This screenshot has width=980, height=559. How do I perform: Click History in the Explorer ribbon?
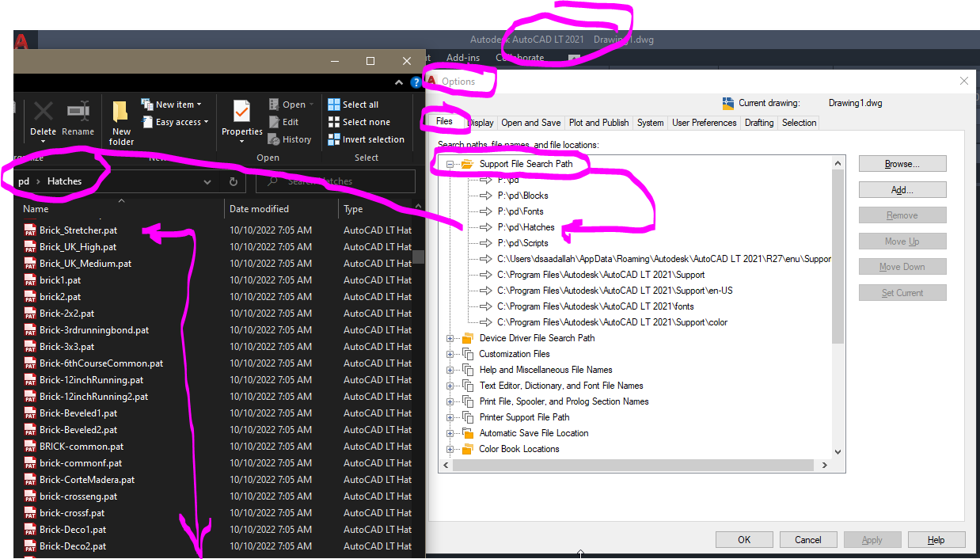(290, 139)
